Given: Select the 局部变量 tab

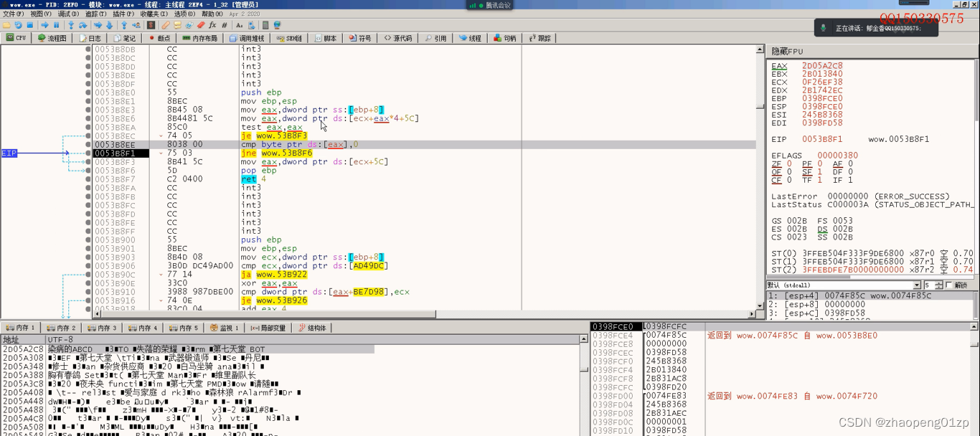Looking at the screenshot, I should 268,328.
